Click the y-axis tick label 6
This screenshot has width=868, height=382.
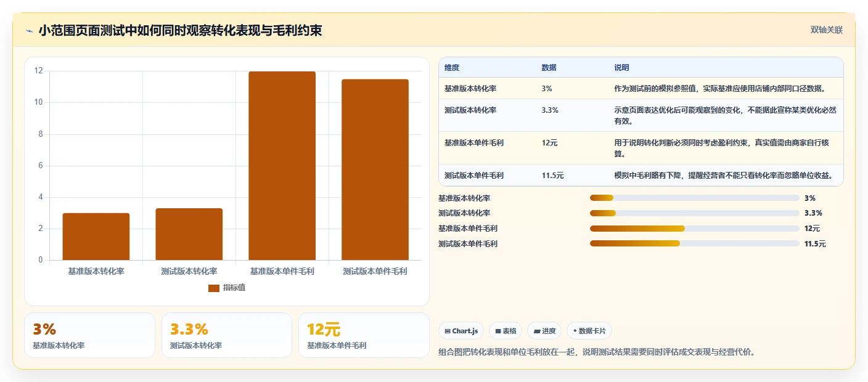click(41, 165)
